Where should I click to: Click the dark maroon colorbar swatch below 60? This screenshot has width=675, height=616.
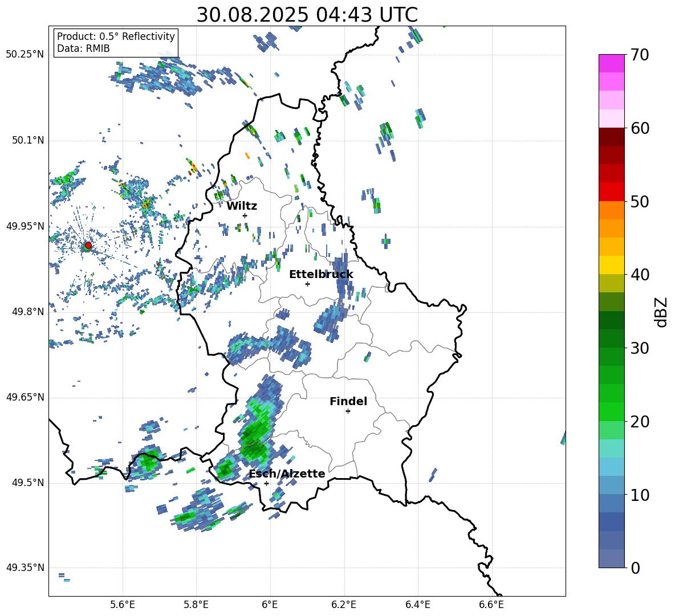(x=612, y=137)
